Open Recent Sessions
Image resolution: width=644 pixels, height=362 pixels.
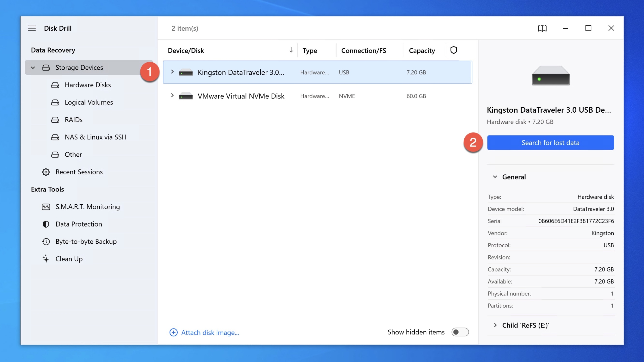[79, 172]
